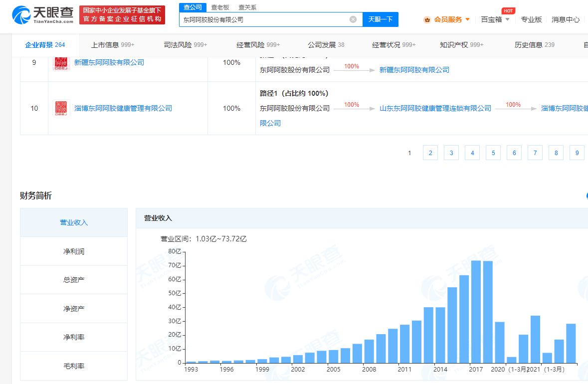588x384 pixels.
Task: Switch to the 查老板 search tab
Action: [220, 7]
